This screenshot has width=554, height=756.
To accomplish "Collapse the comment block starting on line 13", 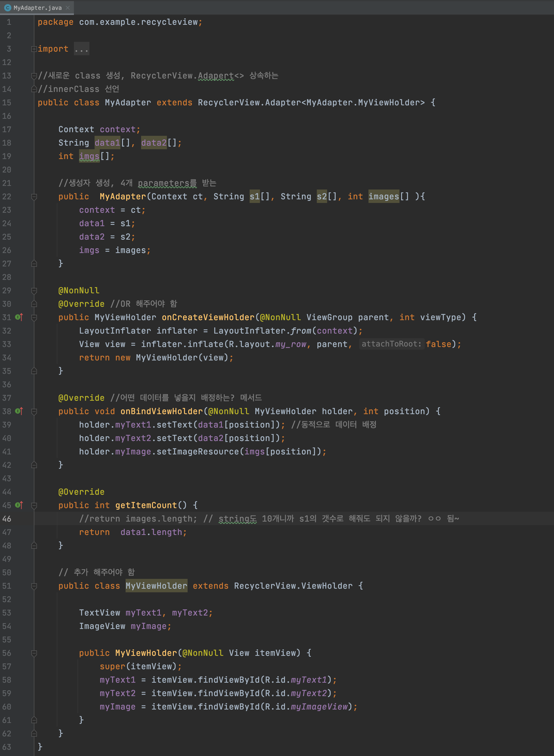I will coord(34,76).
